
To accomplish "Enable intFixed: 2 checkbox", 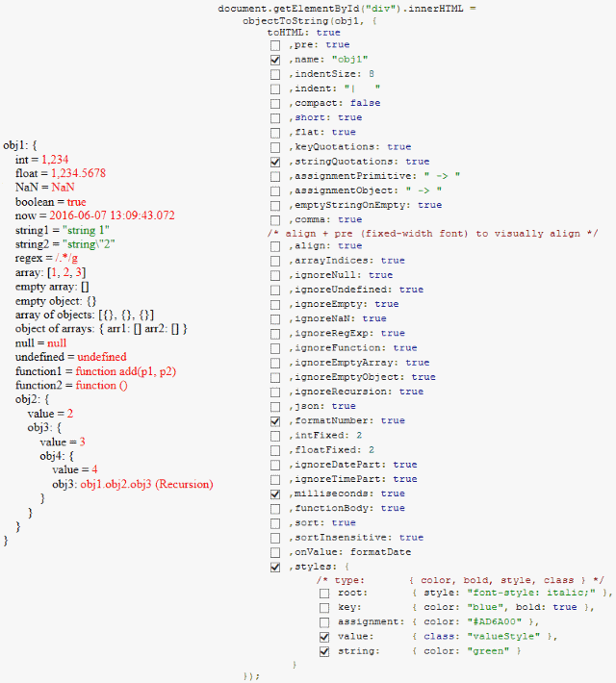I will tap(275, 436).
